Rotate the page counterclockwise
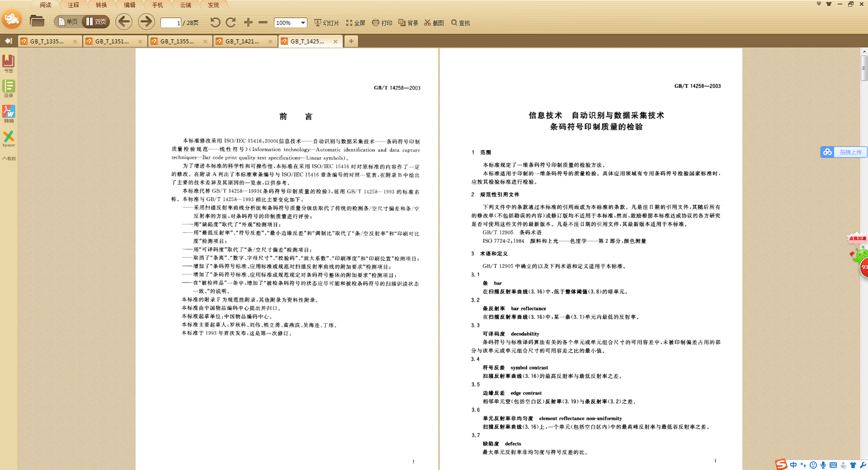 click(x=215, y=22)
